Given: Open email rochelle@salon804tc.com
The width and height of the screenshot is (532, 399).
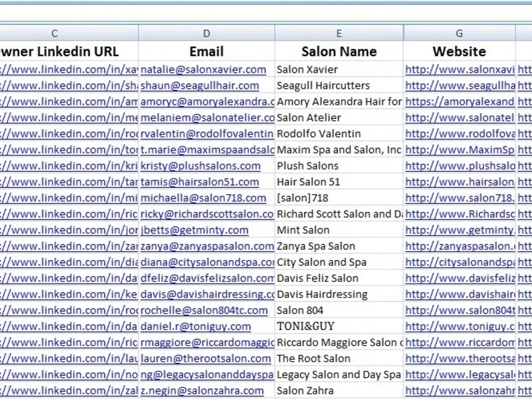Looking at the screenshot, I should 204,311.
